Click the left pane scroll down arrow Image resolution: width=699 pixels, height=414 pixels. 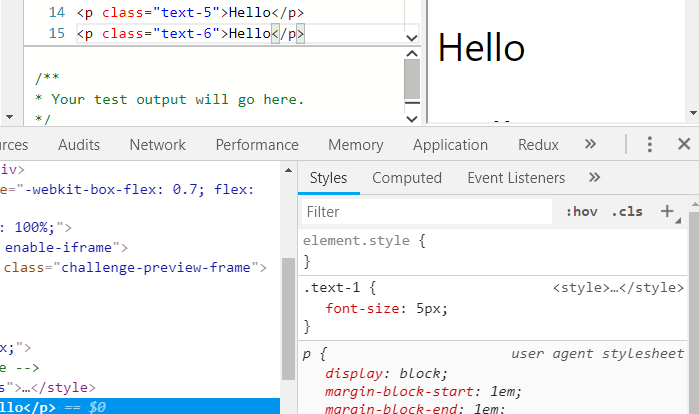pos(9,117)
